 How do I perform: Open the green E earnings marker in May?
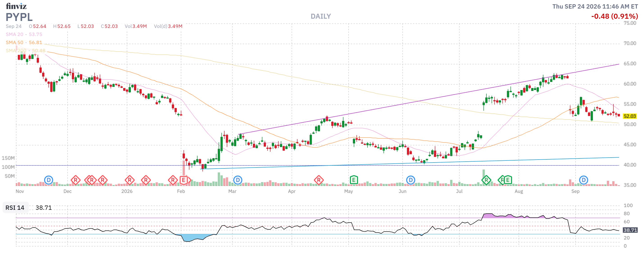[354, 180]
